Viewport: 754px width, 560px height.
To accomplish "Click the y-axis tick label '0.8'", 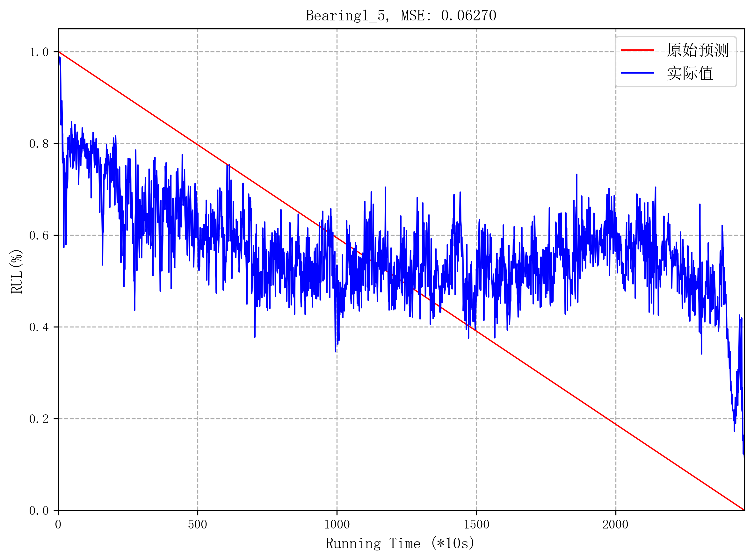I will coord(39,144).
